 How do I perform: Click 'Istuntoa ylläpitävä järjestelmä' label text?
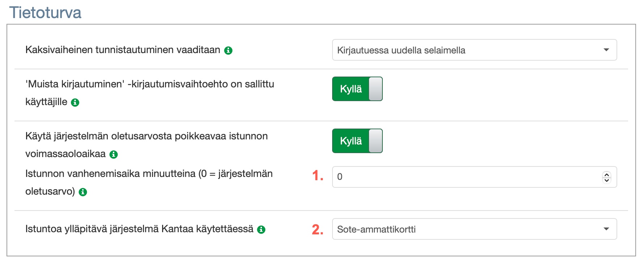[x=139, y=229]
